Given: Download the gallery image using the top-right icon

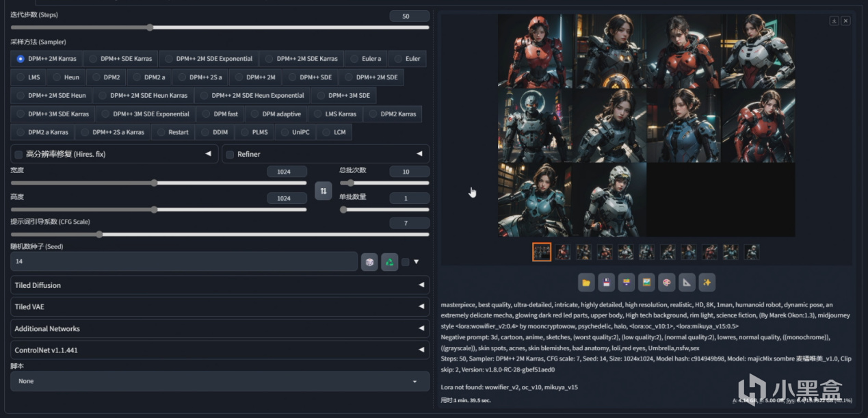Looking at the screenshot, I should (834, 21).
